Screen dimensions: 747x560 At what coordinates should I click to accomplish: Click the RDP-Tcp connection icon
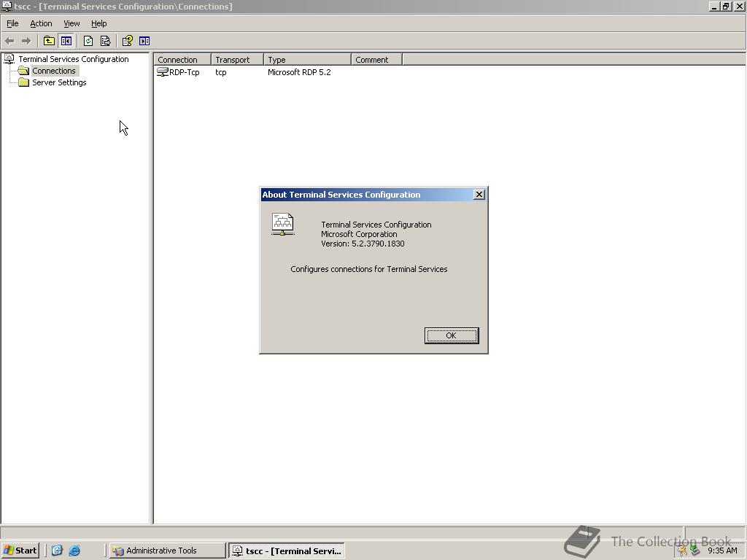tap(163, 72)
